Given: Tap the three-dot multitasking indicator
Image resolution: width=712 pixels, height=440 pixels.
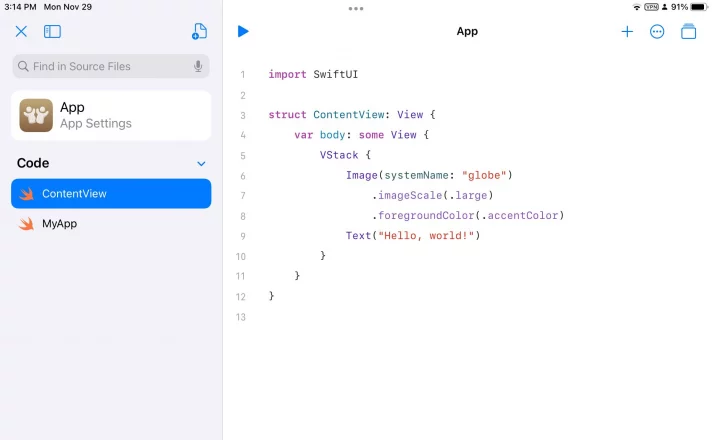Looking at the screenshot, I should (x=356, y=9).
